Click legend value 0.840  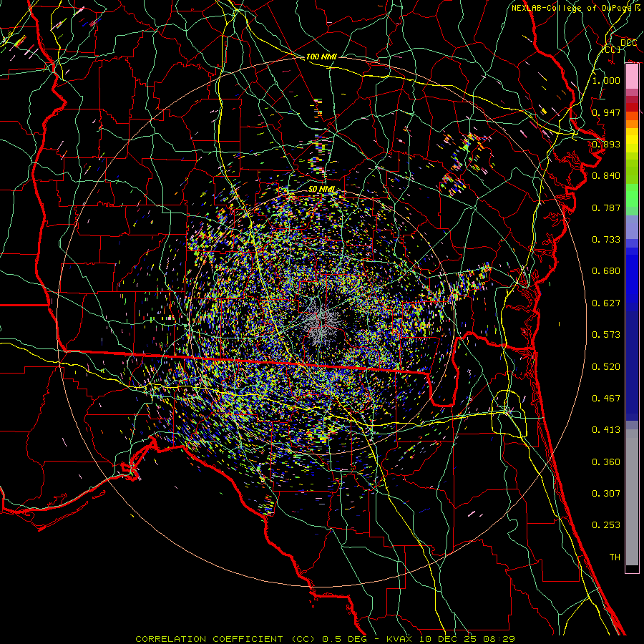pyautogui.click(x=606, y=176)
